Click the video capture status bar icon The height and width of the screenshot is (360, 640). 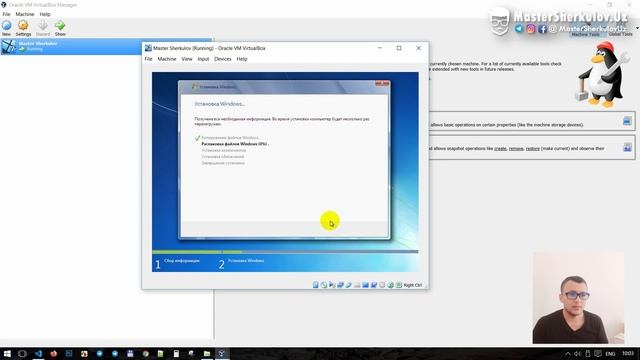[x=373, y=285]
